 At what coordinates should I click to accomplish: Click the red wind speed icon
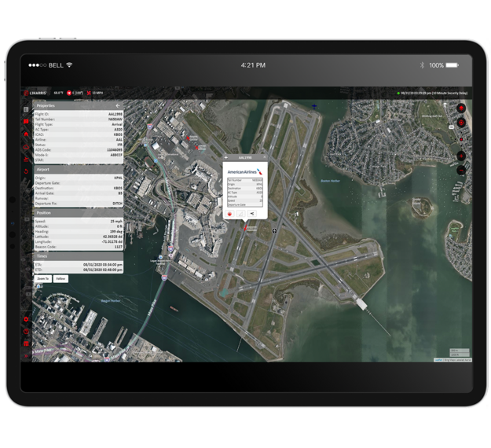click(x=89, y=93)
